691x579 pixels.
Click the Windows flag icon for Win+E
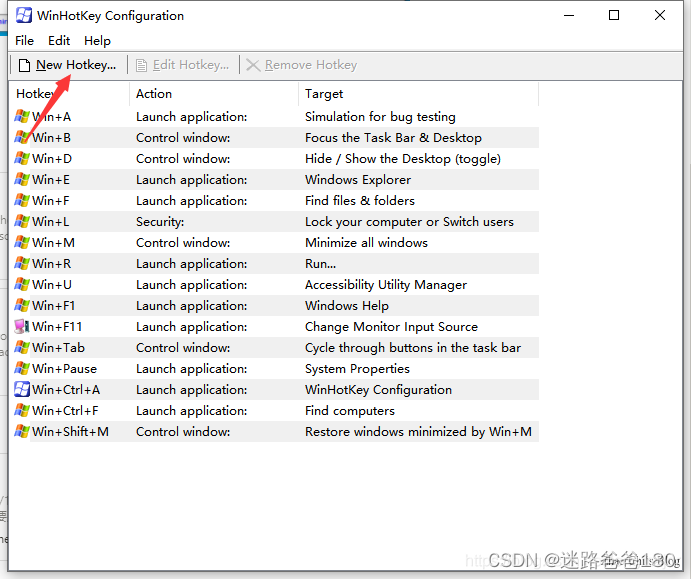(x=22, y=180)
